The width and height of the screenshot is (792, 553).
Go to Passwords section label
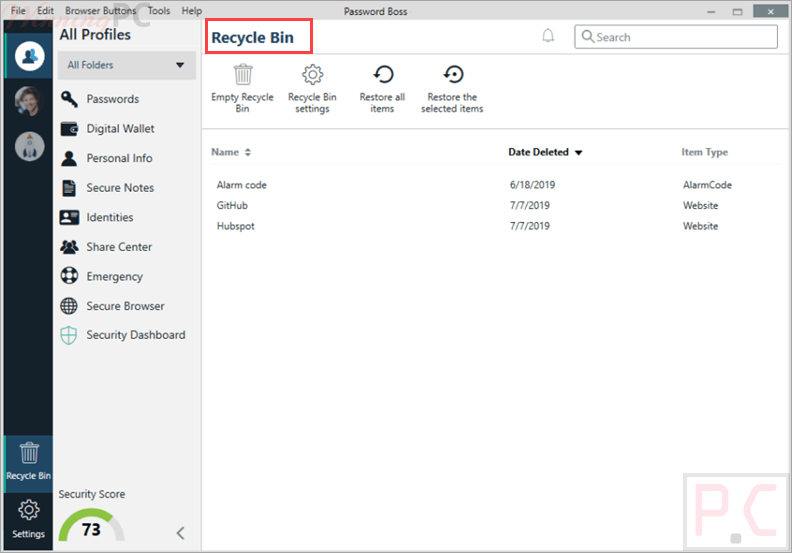(x=113, y=99)
